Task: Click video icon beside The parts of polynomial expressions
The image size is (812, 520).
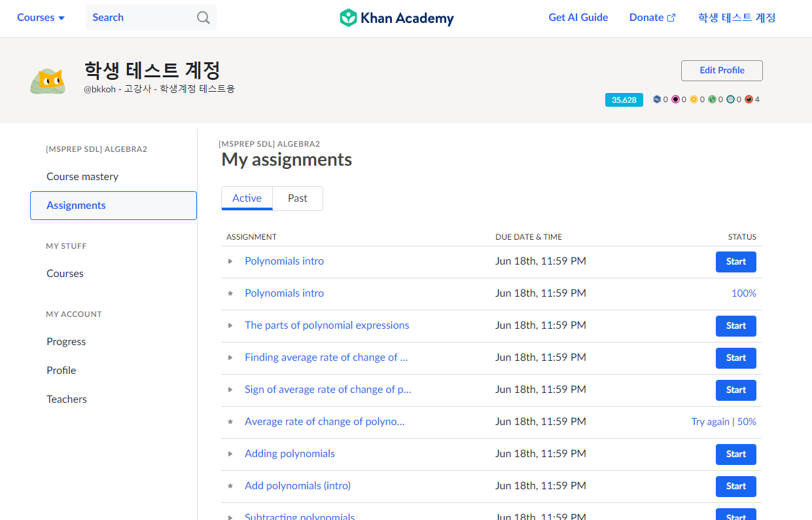Action: point(230,325)
